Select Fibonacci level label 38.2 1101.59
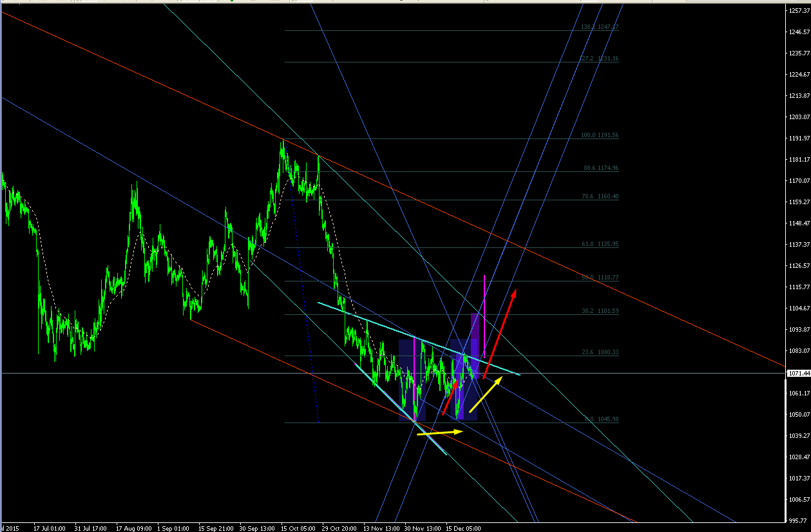The height and width of the screenshot is (532, 811). click(601, 311)
